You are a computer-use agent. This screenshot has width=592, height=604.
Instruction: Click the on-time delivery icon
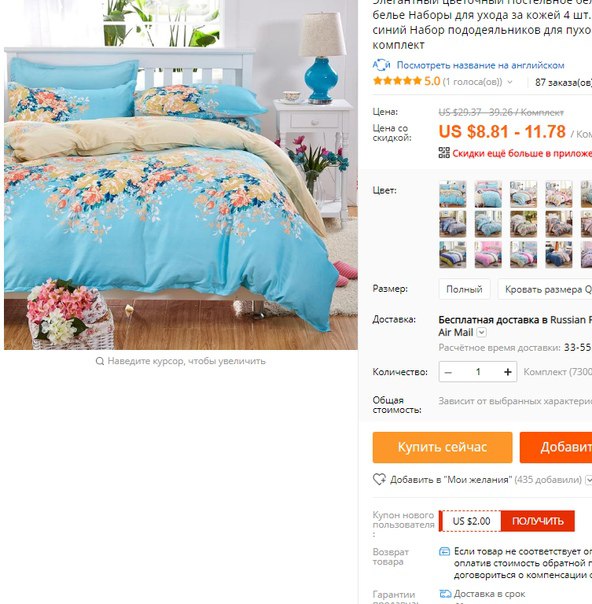click(445, 593)
